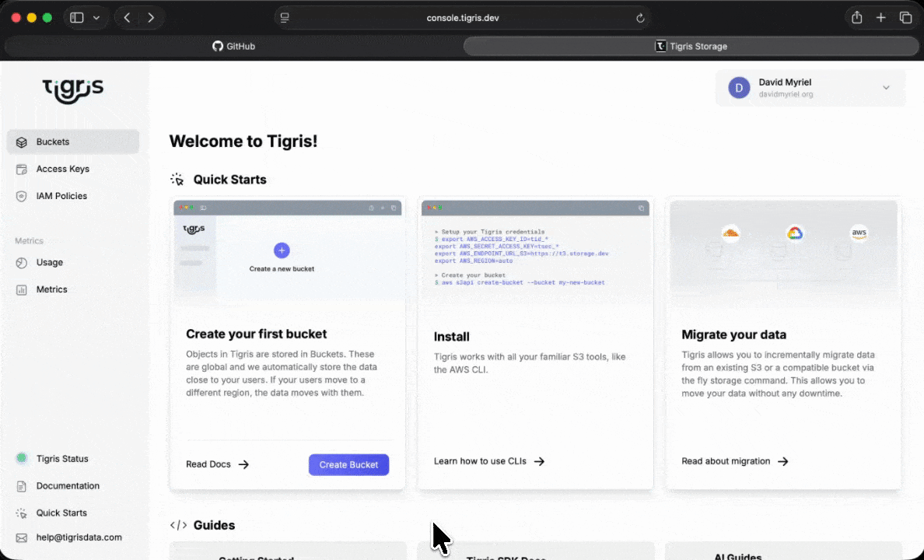Select the Tigris Storage tab

[x=691, y=46]
